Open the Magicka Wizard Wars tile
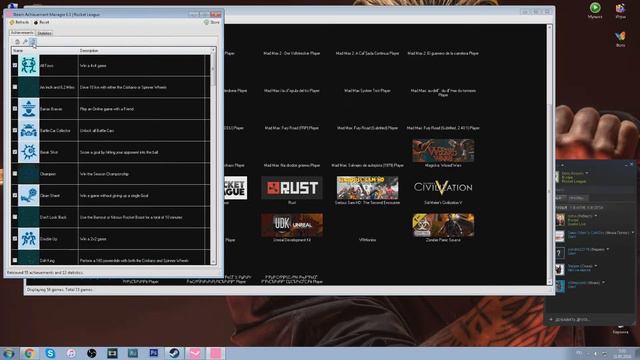Screen dimensions: 640x360 click(443, 151)
